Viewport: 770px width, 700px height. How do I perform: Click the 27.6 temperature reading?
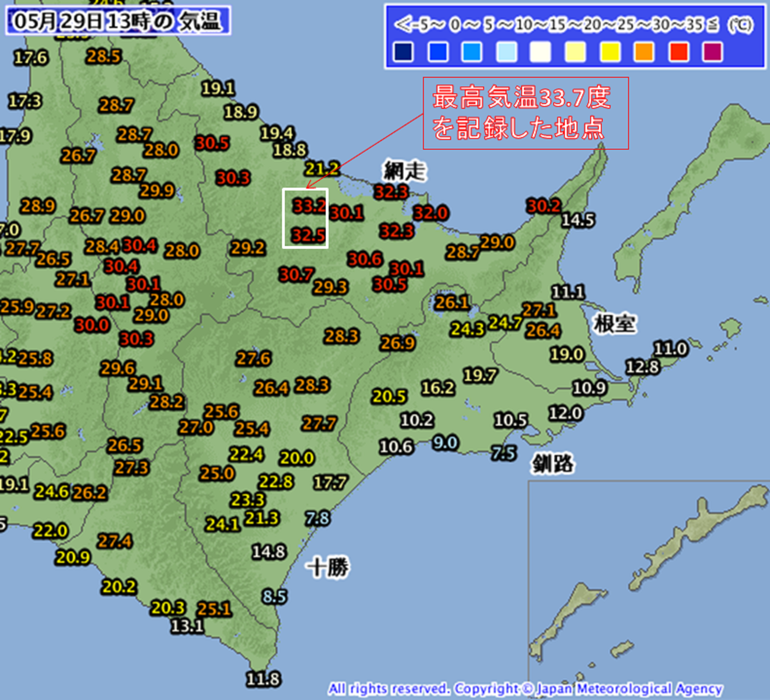[x=254, y=359]
